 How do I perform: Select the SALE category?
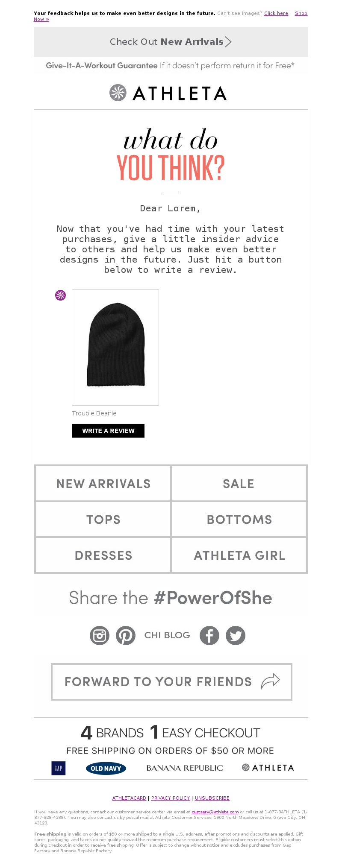point(239,483)
